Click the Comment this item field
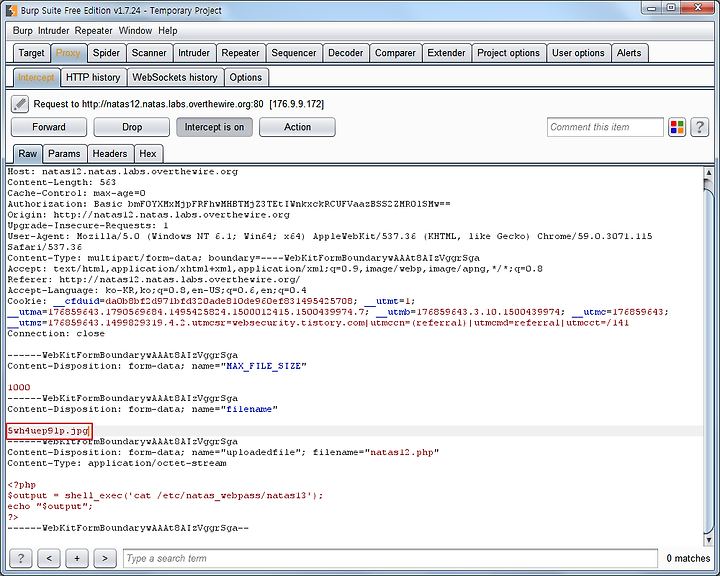Viewport: 720px width, 576px height. tap(605, 127)
